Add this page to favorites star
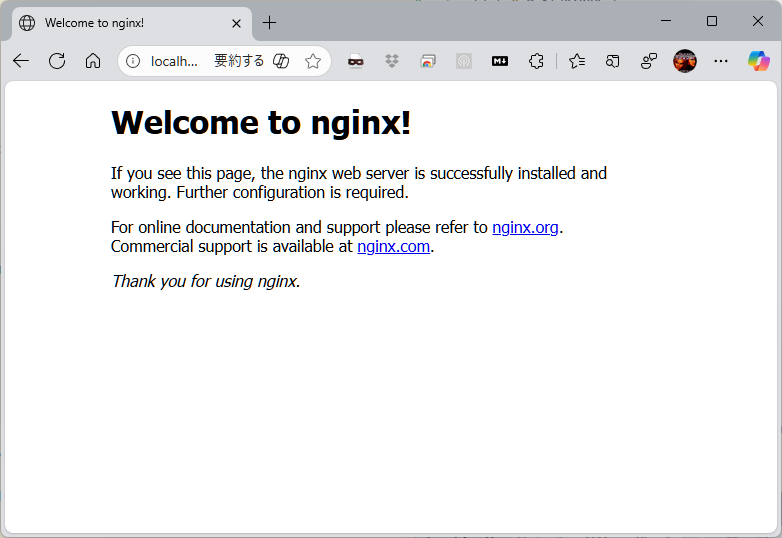Viewport: 782px width, 538px height. click(x=313, y=61)
